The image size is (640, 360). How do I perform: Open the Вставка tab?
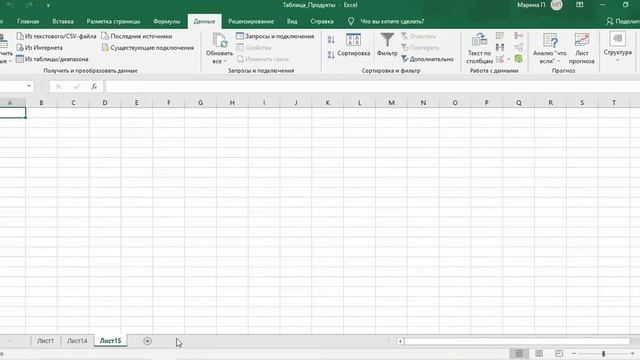point(63,21)
